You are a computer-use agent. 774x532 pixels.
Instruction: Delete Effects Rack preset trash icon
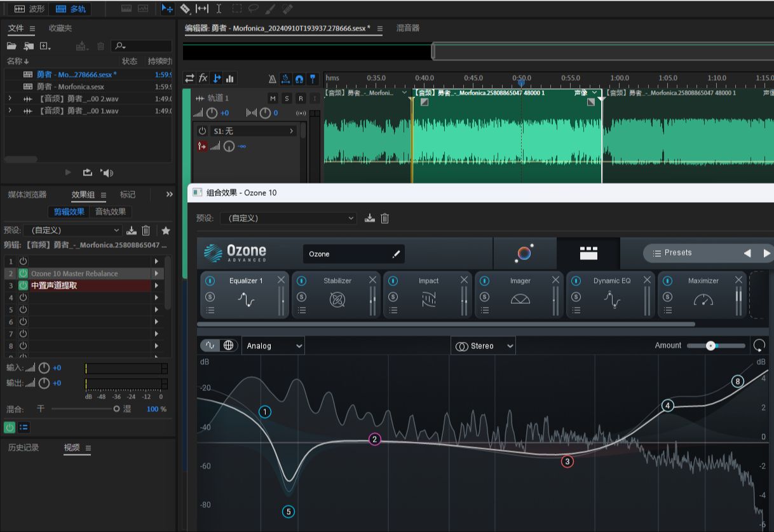[146, 230]
